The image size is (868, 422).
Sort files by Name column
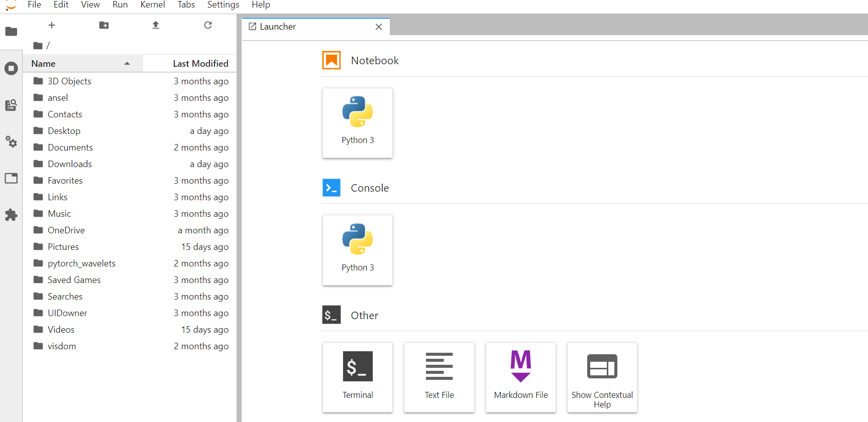click(83, 64)
